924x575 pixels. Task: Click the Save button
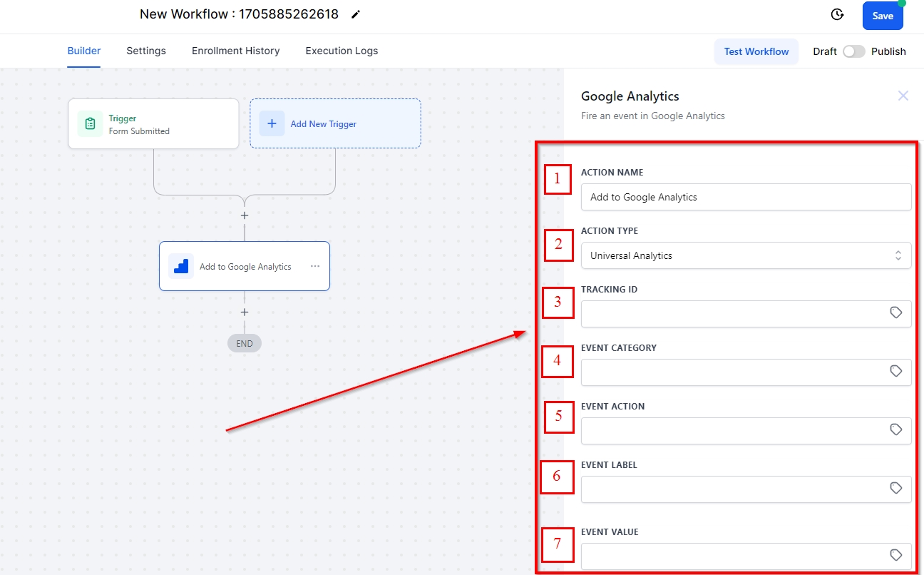pos(882,16)
